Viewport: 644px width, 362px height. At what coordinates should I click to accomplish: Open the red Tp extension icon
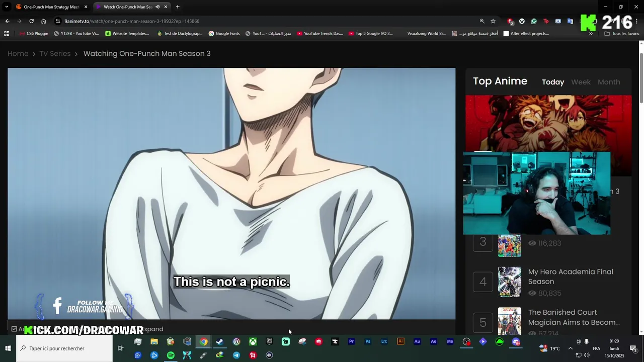pyautogui.click(x=546, y=21)
